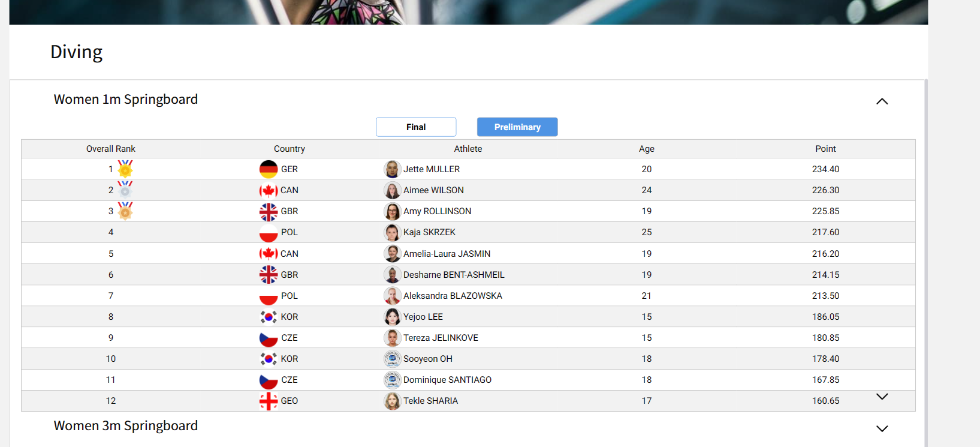980x447 pixels.
Task: Click Great Britain flag in Amy ROLLINSON row
Action: 269,211
